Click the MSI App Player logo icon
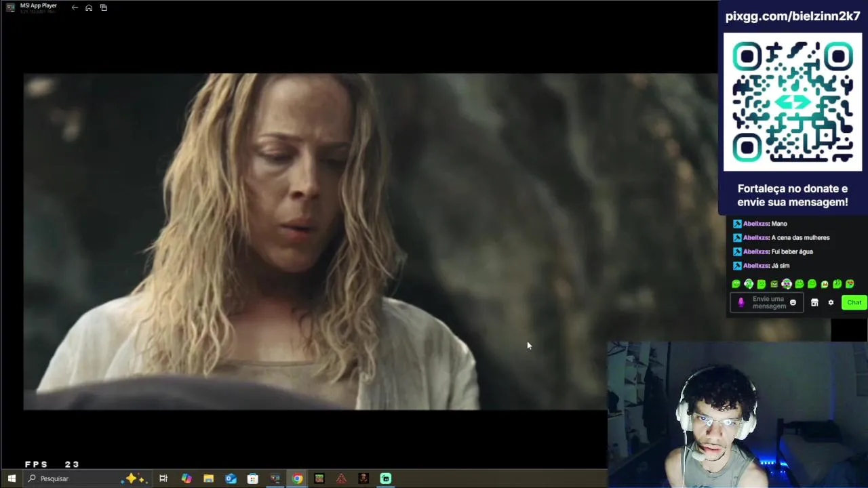This screenshot has width=868, height=488. 11,7
